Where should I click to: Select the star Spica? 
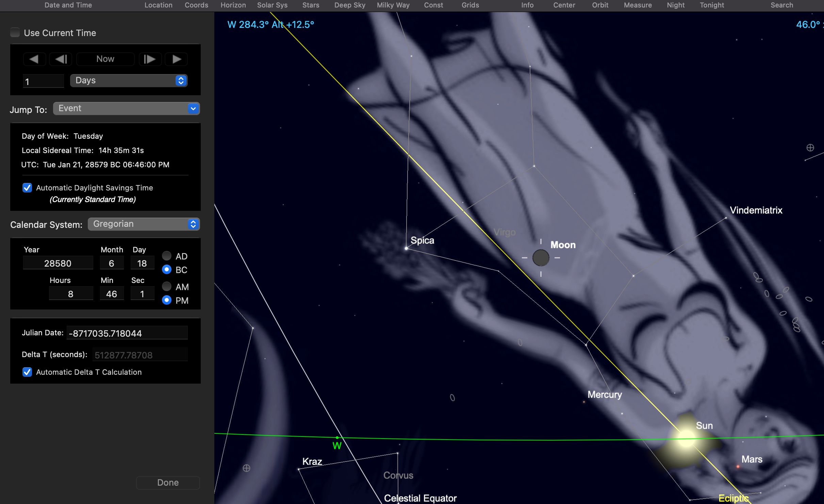[x=406, y=248]
